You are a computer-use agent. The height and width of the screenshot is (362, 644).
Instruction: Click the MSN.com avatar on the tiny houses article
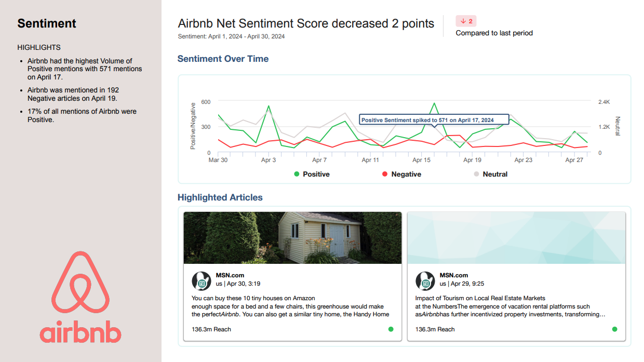click(201, 280)
